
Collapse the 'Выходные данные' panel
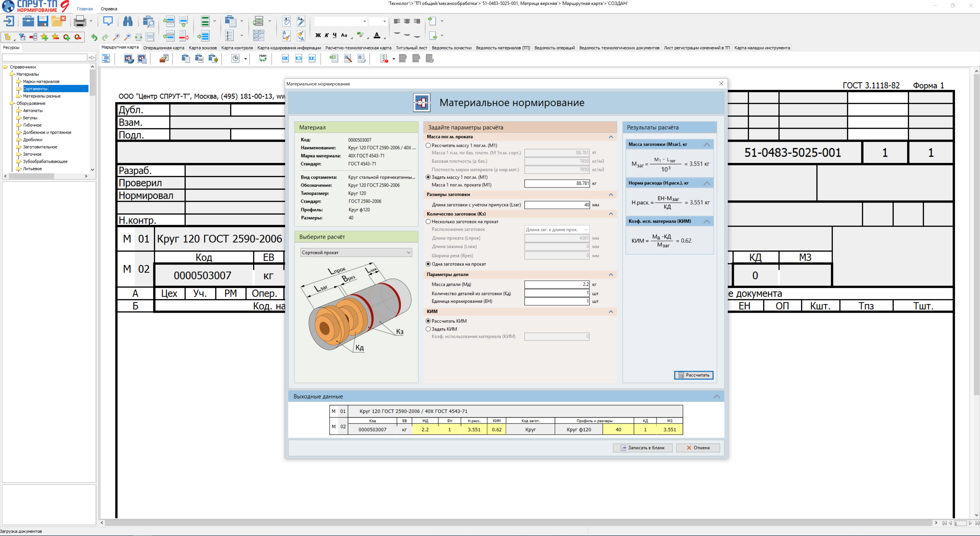(x=716, y=397)
